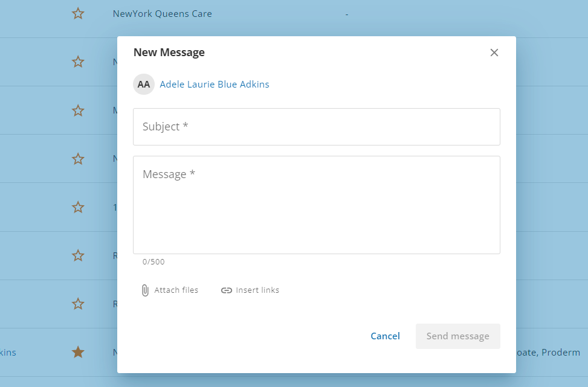Toggle the seventh row favorite star
The height and width of the screenshot is (387, 588).
[78, 304]
